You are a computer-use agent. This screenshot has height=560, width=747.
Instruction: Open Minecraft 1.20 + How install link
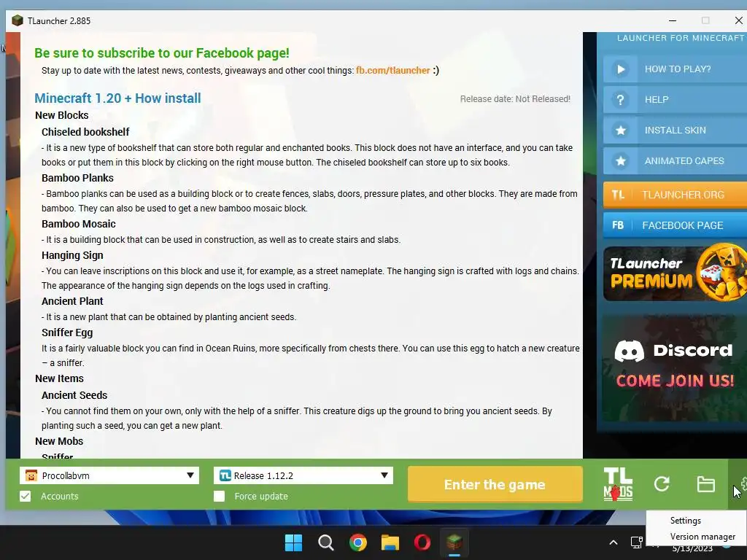pos(117,98)
